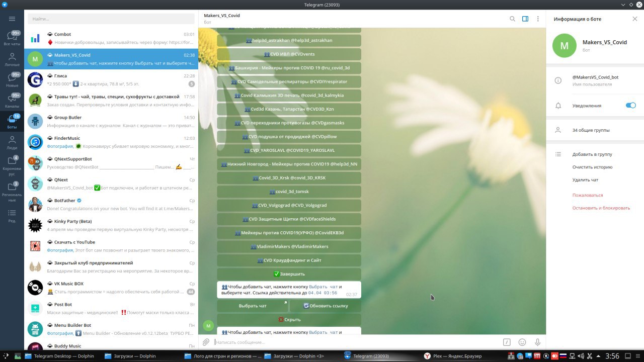Click 'Обновить ссылку' button
Image resolution: width=644 pixels, height=362 pixels.
[326, 306]
